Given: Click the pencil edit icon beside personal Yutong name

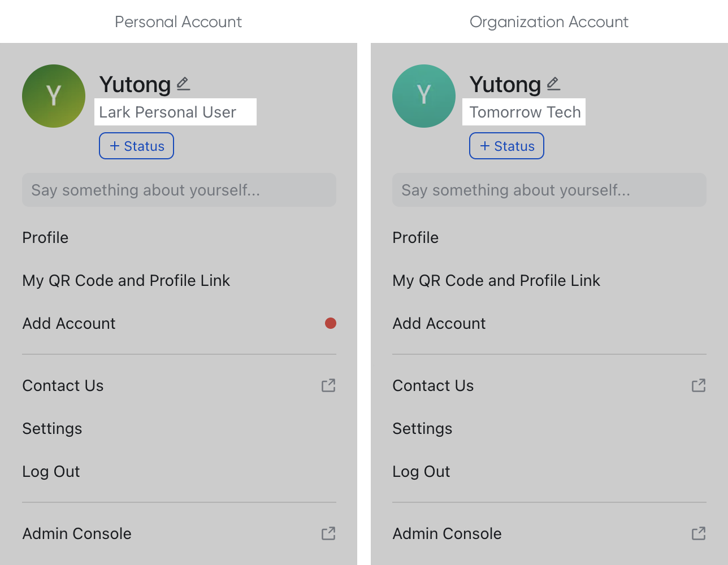Looking at the screenshot, I should point(183,84).
